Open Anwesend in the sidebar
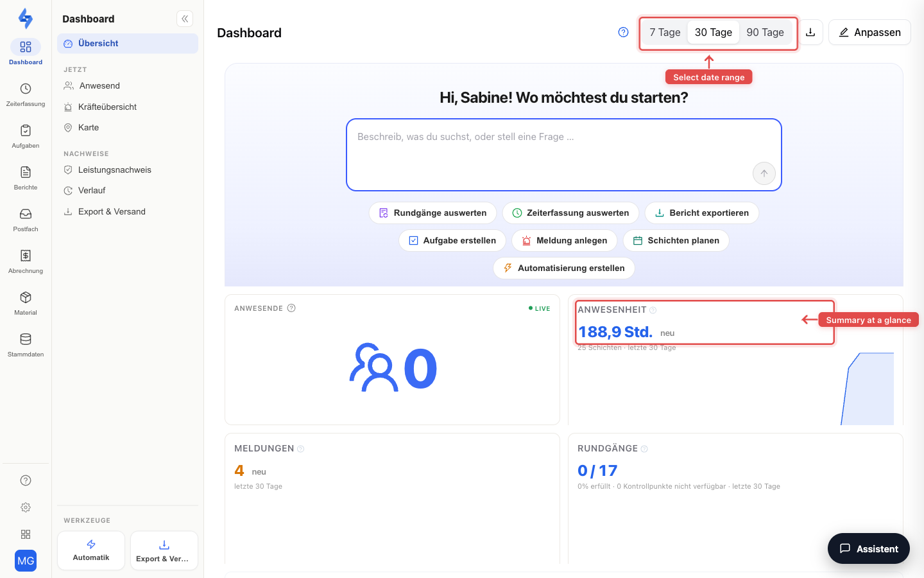The height and width of the screenshot is (578, 924). point(128,86)
